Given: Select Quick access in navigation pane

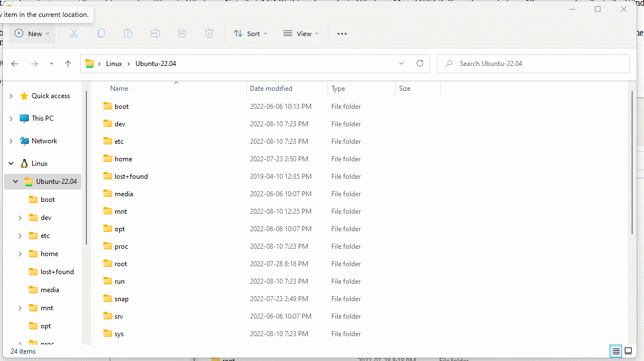Looking at the screenshot, I should pyautogui.click(x=50, y=96).
